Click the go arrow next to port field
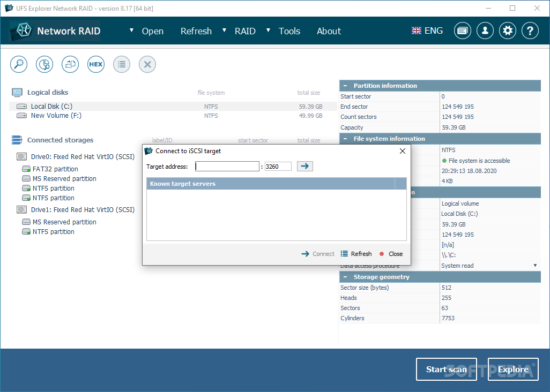This screenshot has height=392, width=550. [305, 166]
